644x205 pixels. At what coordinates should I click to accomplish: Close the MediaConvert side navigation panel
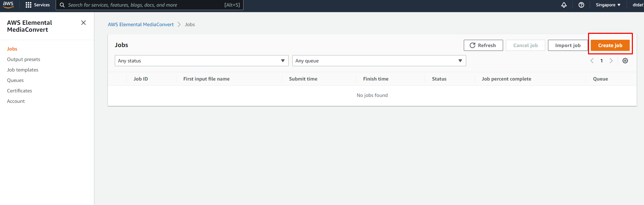coord(84,23)
